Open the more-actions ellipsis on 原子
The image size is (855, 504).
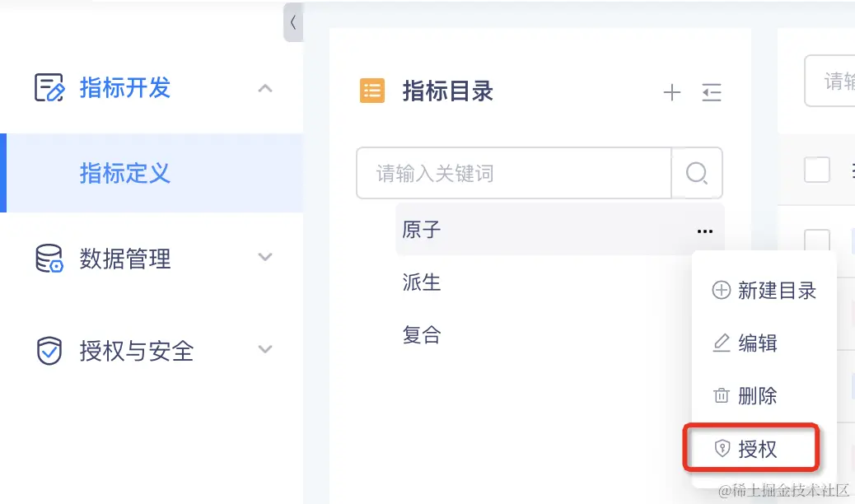coord(704,231)
